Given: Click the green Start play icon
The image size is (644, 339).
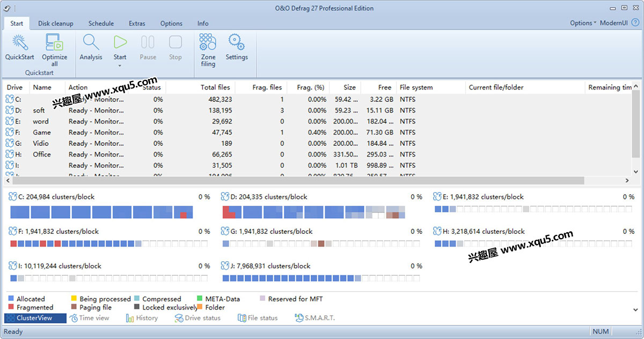Looking at the screenshot, I should click(120, 42).
